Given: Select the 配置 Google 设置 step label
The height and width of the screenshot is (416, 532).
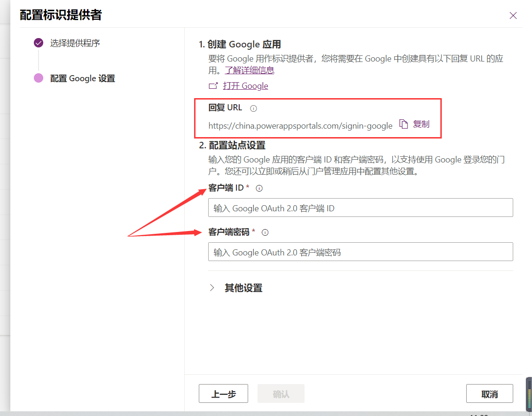Looking at the screenshot, I should coord(83,78).
